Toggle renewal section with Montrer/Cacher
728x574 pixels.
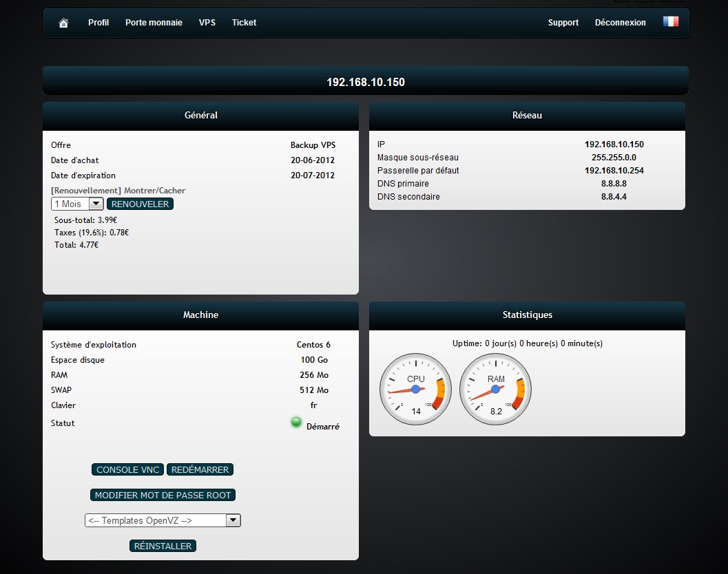pos(154,191)
